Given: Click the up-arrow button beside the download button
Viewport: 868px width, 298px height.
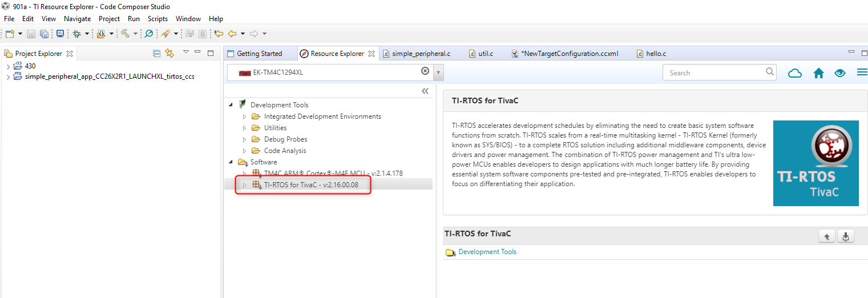Looking at the screenshot, I should click(826, 236).
